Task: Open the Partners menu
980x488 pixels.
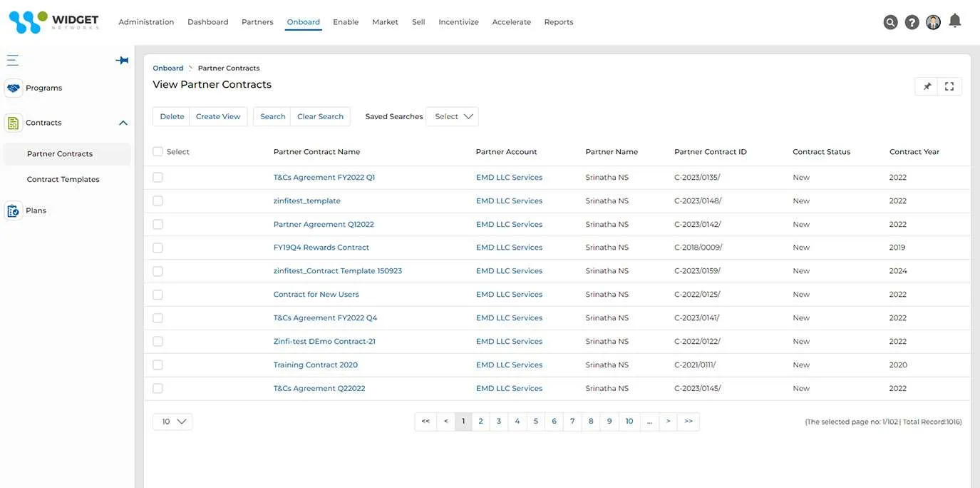Action: point(257,22)
